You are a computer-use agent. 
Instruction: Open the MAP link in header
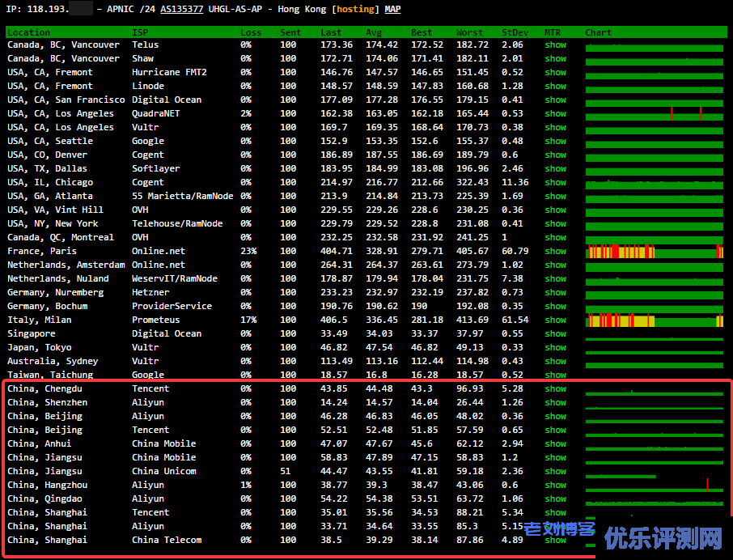point(392,9)
